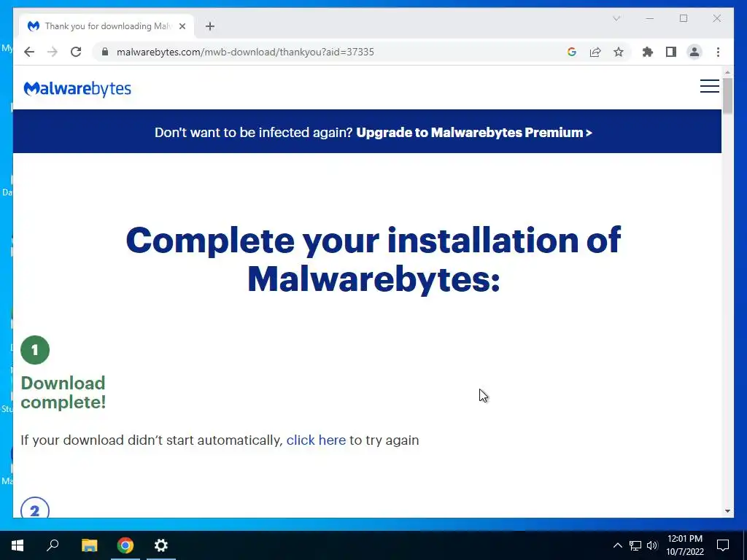Reload the Malwarebytes page
Screen dimensions: 747x560
[76, 52]
